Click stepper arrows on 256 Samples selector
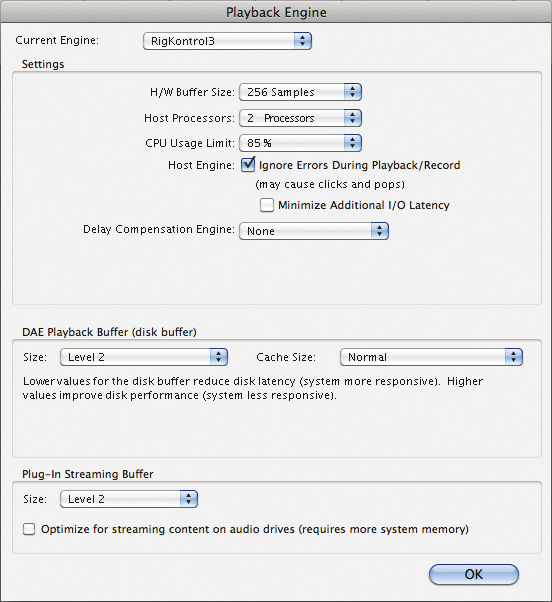Image resolution: width=552 pixels, height=602 pixels. pyautogui.click(x=353, y=92)
